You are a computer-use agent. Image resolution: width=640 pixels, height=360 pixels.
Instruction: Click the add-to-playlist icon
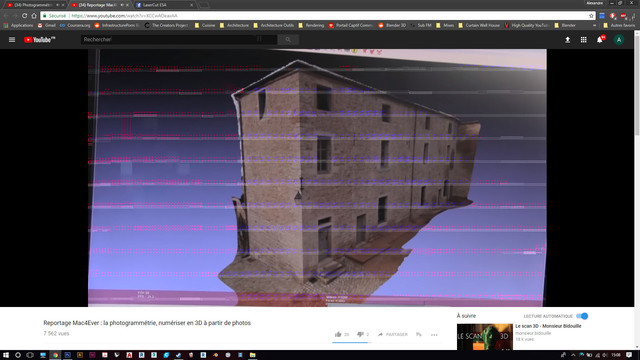[x=419, y=334]
